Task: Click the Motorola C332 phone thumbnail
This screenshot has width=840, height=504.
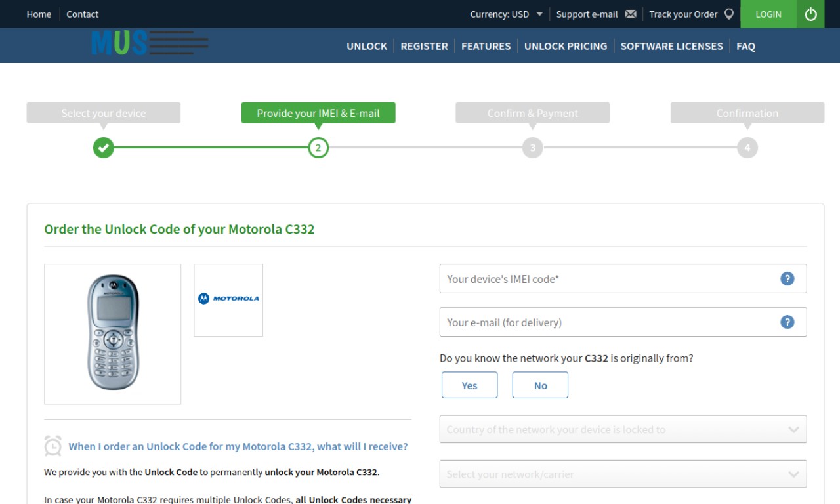Action: click(113, 334)
